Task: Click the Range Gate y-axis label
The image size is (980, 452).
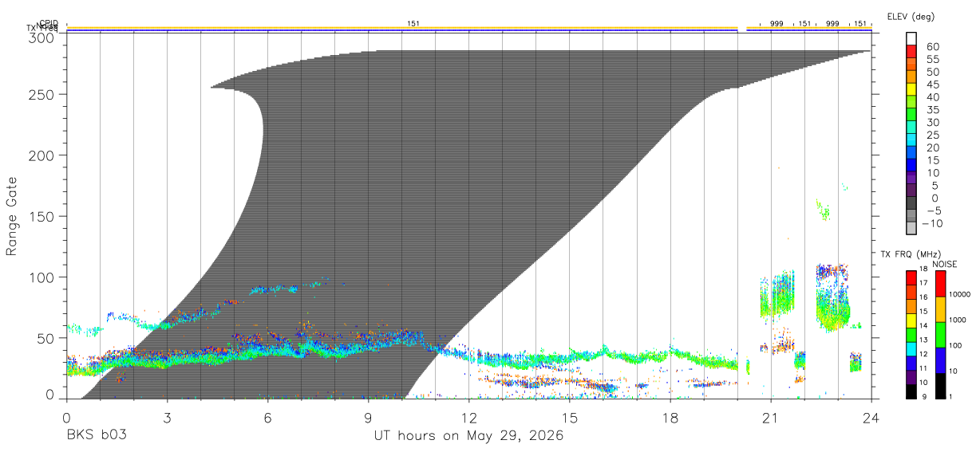Action: (12, 217)
